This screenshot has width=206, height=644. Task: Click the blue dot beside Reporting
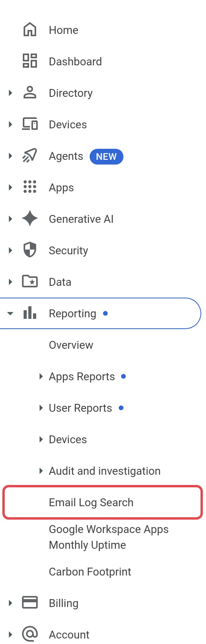[x=105, y=313]
